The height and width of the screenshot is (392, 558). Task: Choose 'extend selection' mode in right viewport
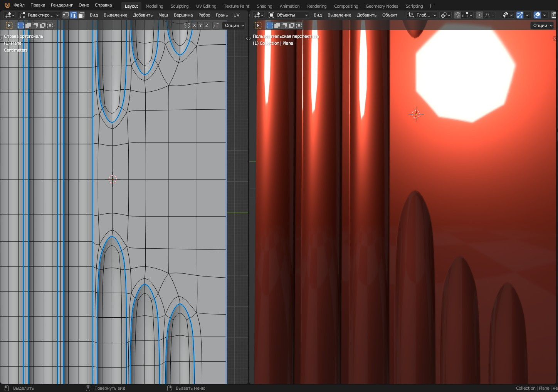[x=277, y=25]
